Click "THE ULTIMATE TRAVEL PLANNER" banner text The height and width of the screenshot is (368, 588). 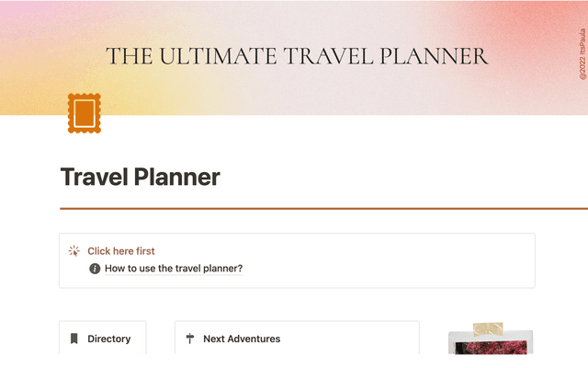point(297,56)
